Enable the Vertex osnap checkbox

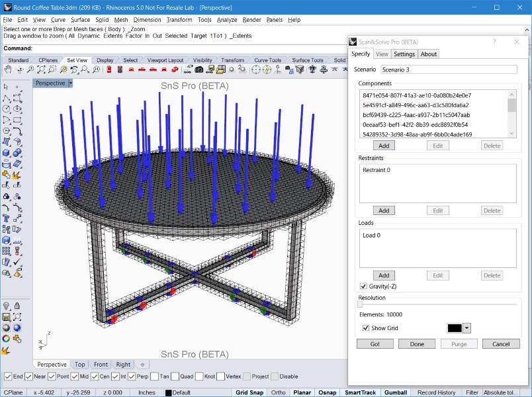coord(220,376)
